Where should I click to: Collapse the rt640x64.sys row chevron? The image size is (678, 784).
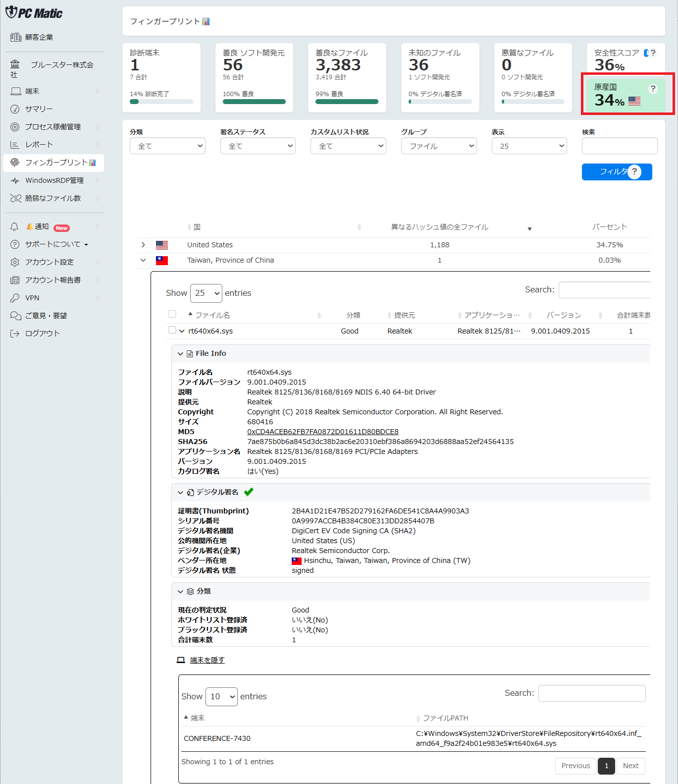[182, 331]
